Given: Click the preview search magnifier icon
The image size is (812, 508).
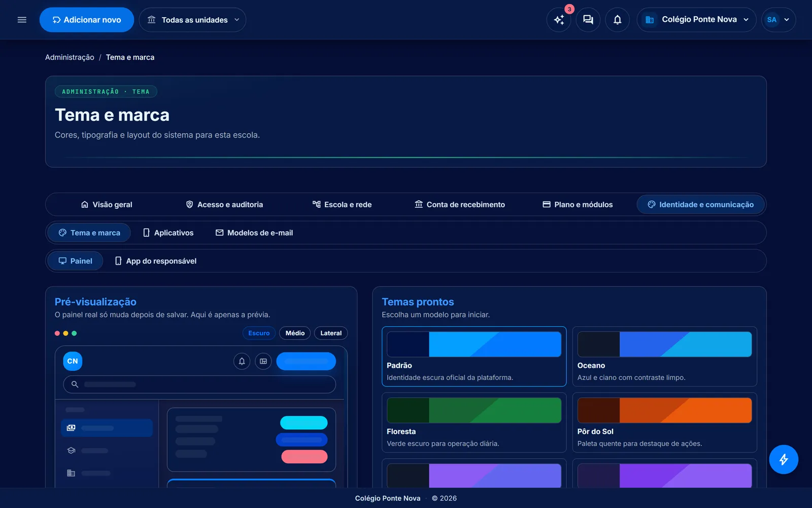Looking at the screenshot, I should click(75, 384).
